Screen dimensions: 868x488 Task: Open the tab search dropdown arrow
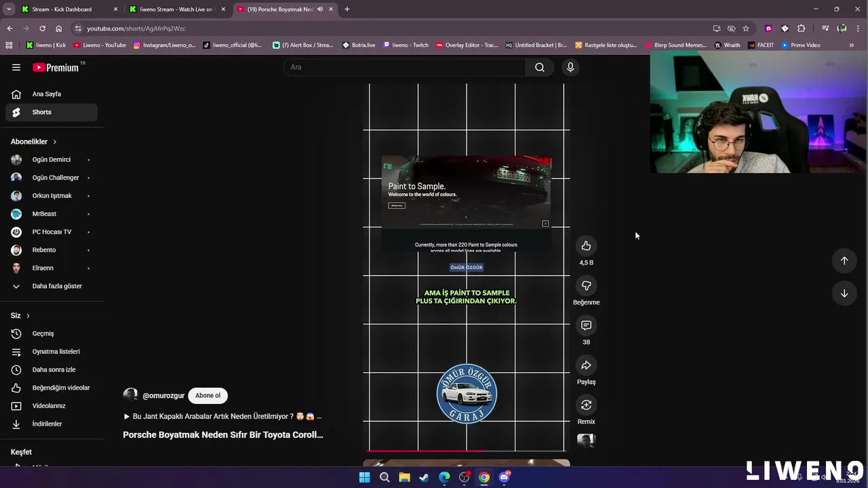tap(9, 9)
